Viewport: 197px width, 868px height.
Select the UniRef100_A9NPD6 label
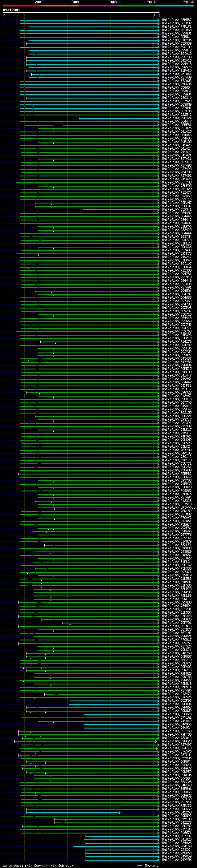pyautogui.click(x=177, y=592)
